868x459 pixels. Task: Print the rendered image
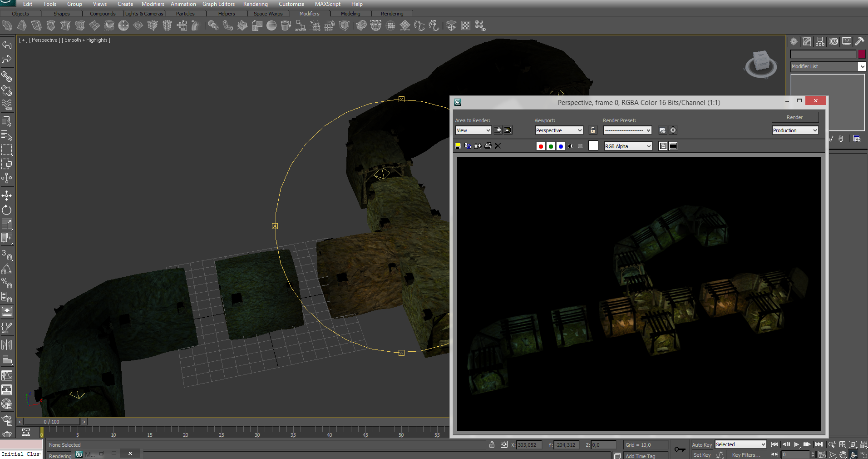[x=488, y=146]
